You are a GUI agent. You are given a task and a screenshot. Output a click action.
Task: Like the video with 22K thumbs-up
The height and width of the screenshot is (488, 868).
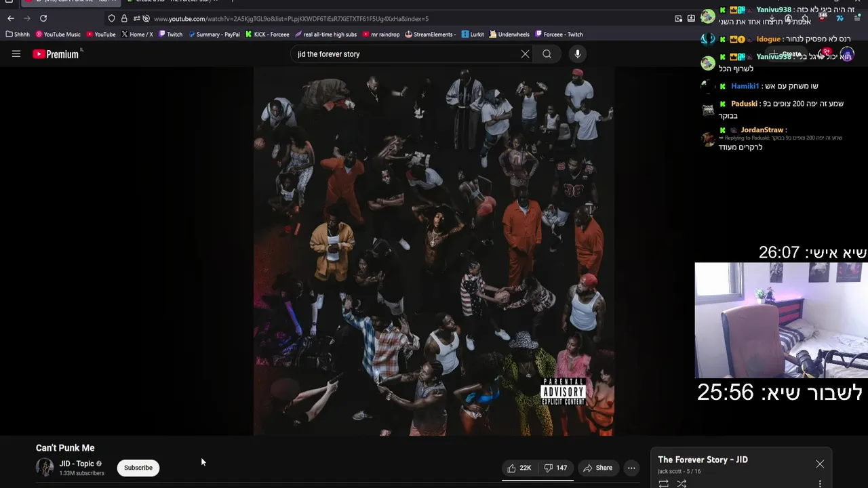[x=519, y=468]
